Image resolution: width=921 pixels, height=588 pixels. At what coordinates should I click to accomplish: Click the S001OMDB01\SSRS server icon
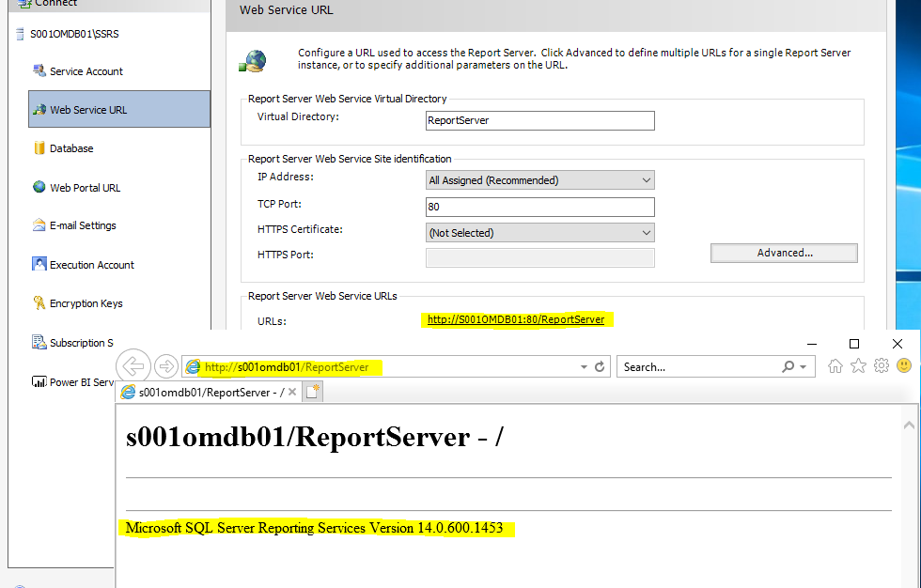click(20, 34)
